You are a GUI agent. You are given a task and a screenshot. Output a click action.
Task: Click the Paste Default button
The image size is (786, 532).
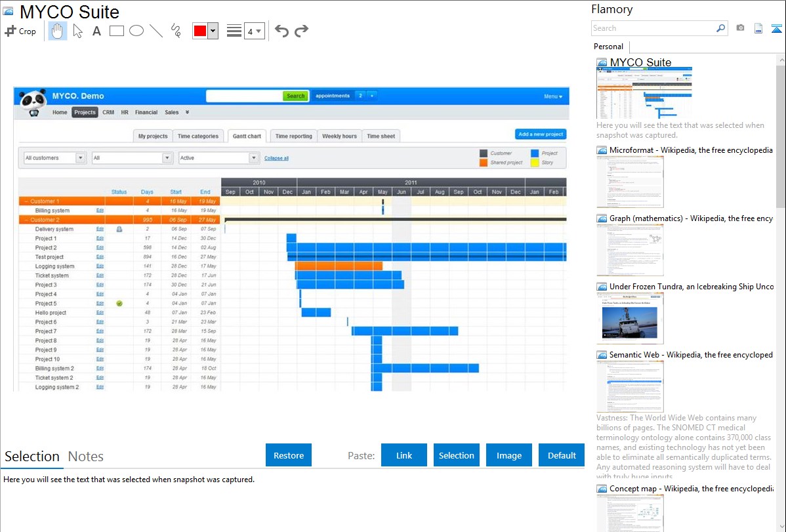click(x=562, y=455)
